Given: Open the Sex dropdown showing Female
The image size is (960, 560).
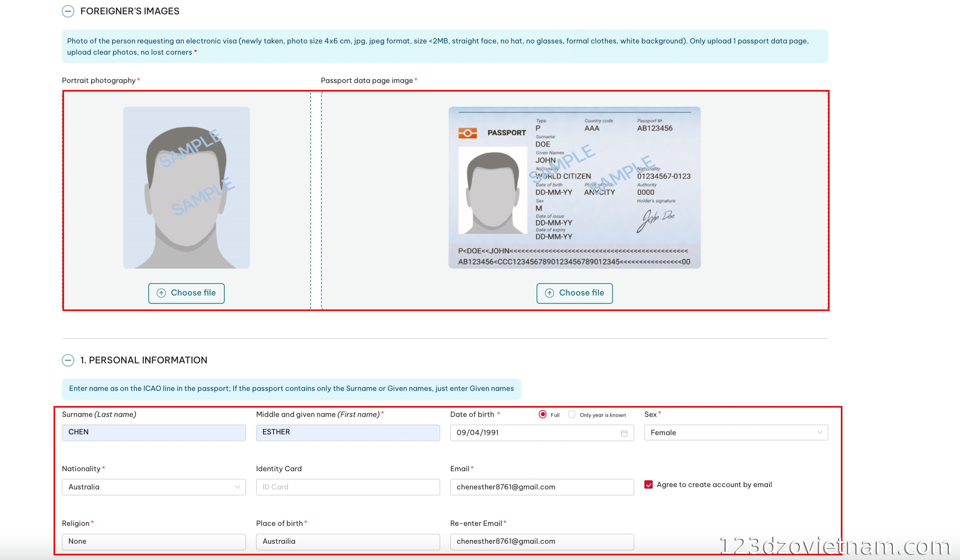Looking at the screenshot, I should pos(736,433).
